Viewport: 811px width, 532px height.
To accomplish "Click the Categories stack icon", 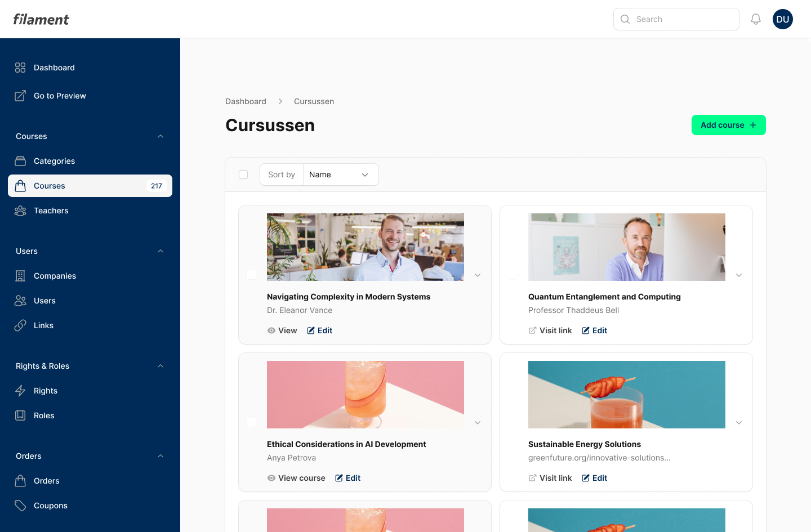I will [x=20, y=161].
